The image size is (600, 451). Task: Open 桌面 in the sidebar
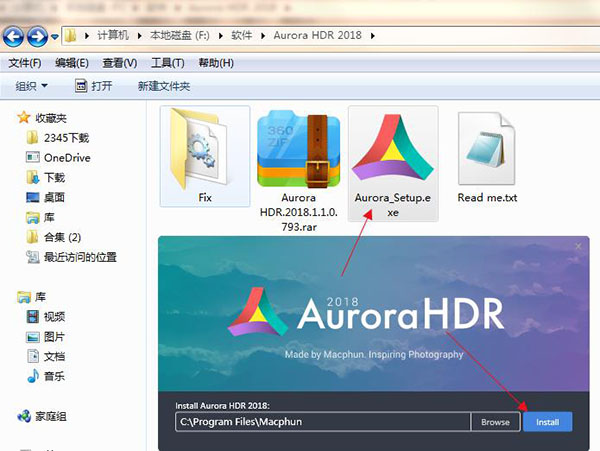tap(45, 197)
